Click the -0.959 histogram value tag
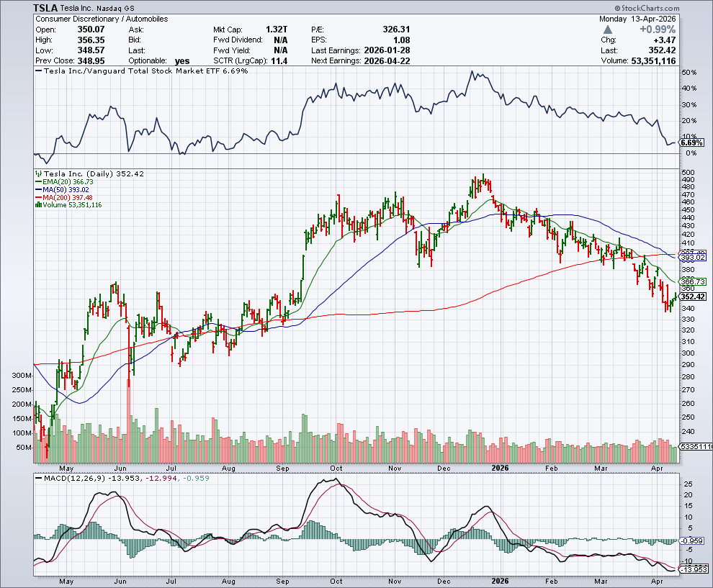The width and height of the screenshot is (713, 588). (x=691, y=540)
